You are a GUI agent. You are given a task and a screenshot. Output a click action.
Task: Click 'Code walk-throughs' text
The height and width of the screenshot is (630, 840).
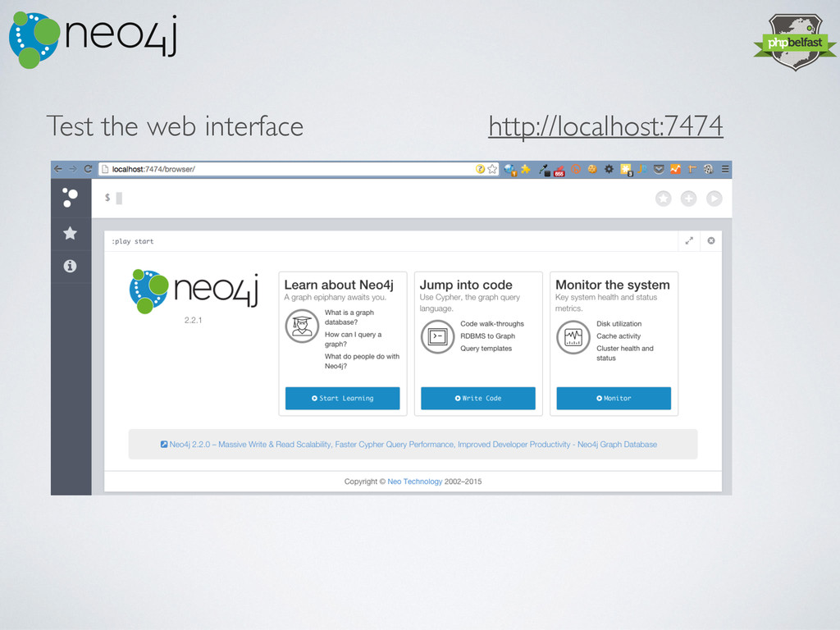pos(492,323)
